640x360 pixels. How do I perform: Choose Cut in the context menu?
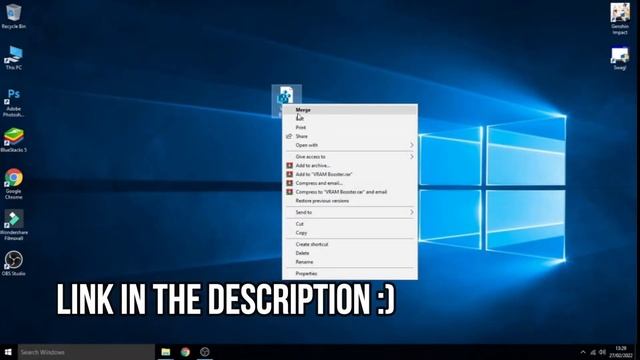click(350, 224)
